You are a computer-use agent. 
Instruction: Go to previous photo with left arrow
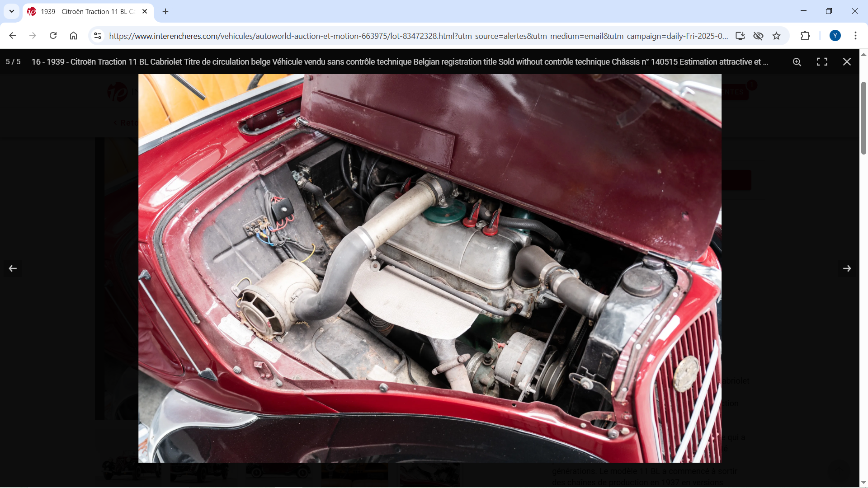click(13, 268)
